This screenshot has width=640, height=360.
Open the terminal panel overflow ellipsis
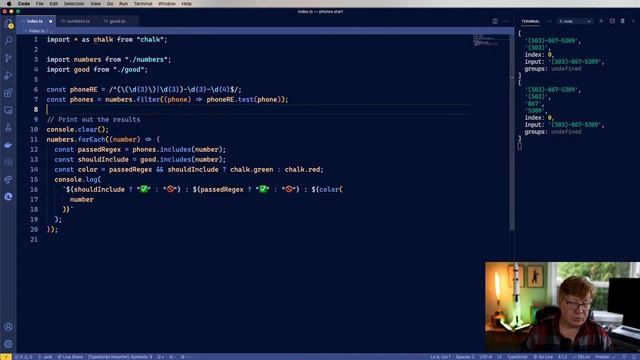[x=549, y=21]
